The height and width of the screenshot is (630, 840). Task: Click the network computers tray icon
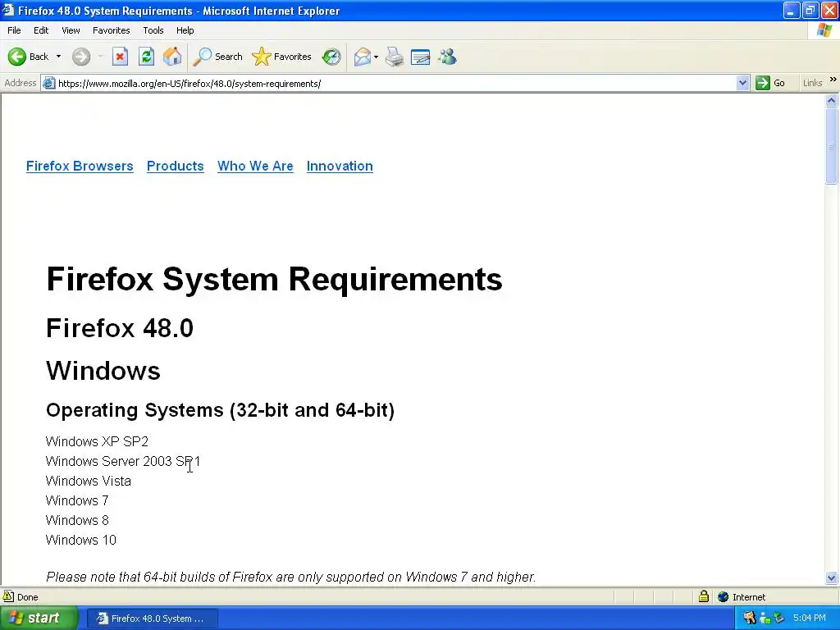pyautogui.click(x=765, y=619)
